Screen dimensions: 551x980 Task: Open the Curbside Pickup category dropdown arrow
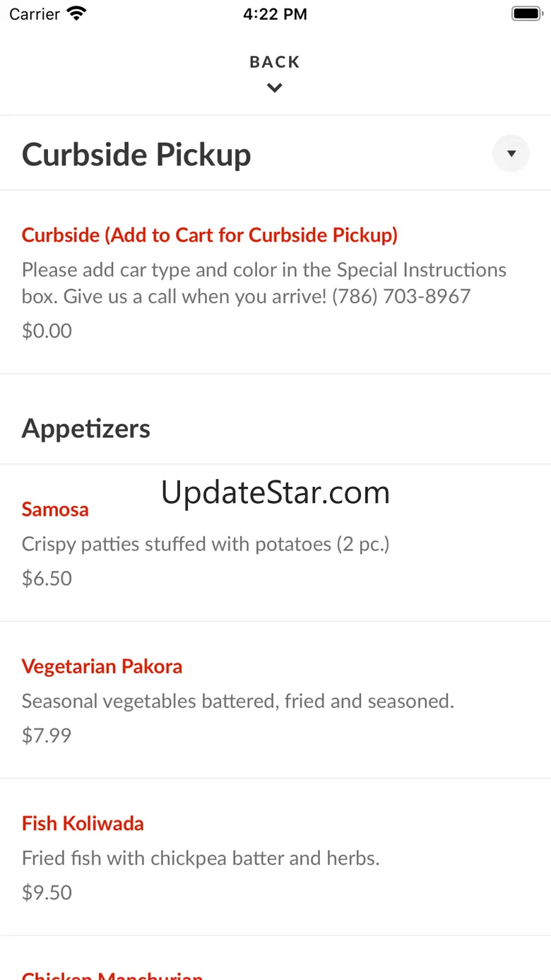pos(511,153)
